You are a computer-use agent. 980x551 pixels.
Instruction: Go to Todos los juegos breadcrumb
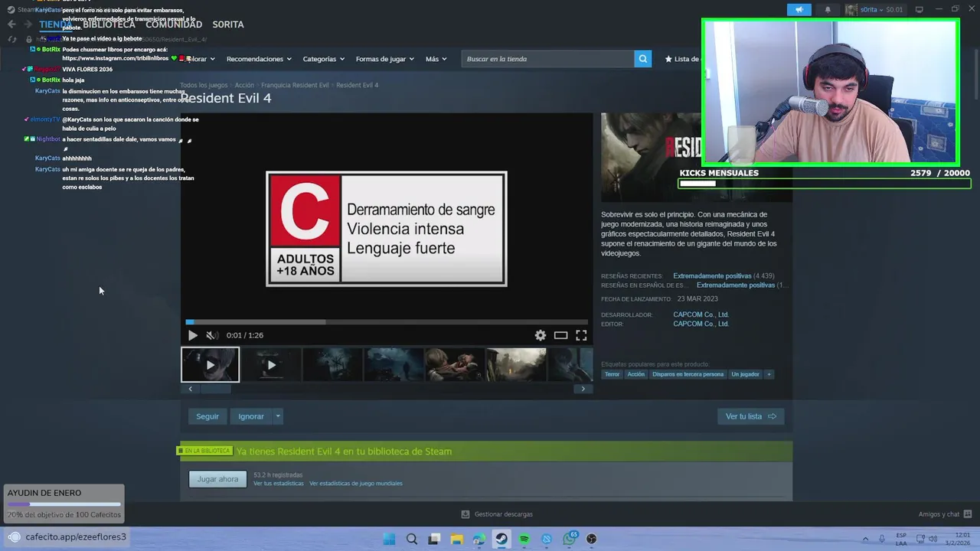[204, 85]
